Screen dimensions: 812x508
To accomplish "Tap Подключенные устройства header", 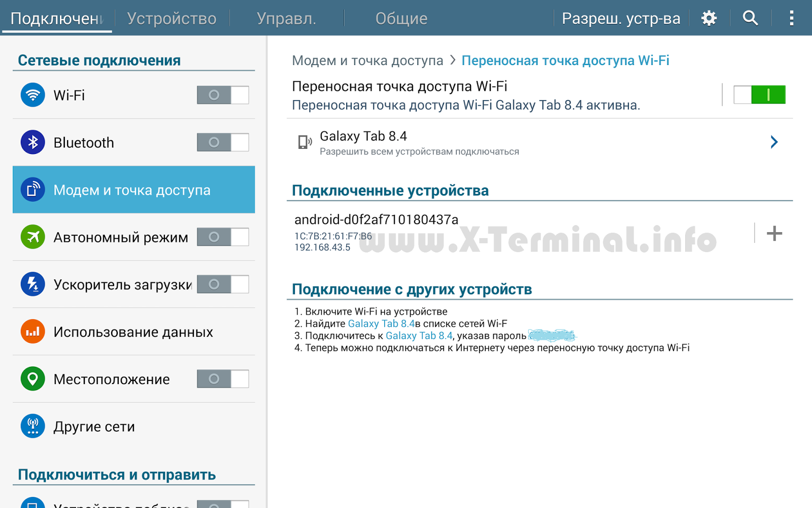I will [x=390, y=190].
